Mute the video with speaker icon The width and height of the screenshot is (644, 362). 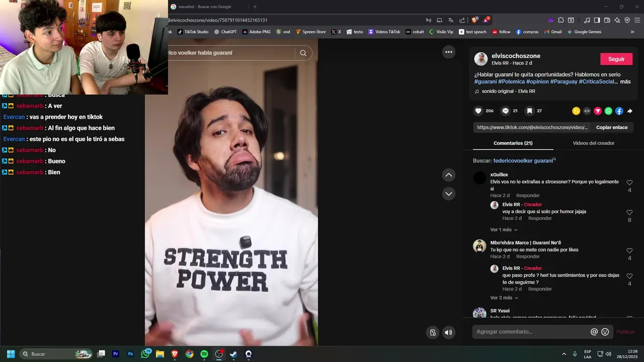pos(448,332)
